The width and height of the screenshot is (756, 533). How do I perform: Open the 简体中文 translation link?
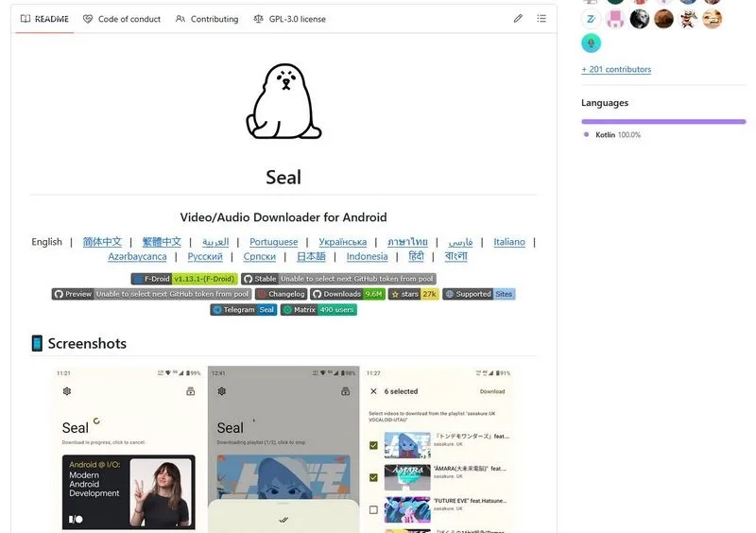[102, 242]
